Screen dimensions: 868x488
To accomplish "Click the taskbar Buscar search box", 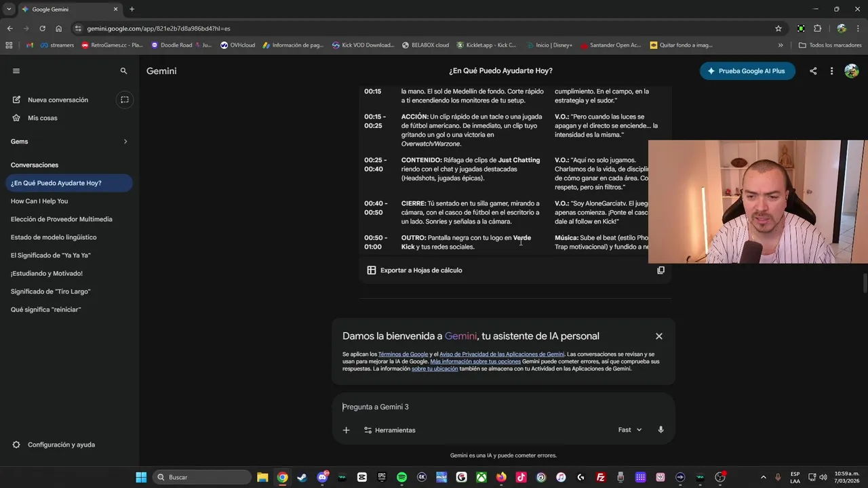I will (x=202, y=477).
